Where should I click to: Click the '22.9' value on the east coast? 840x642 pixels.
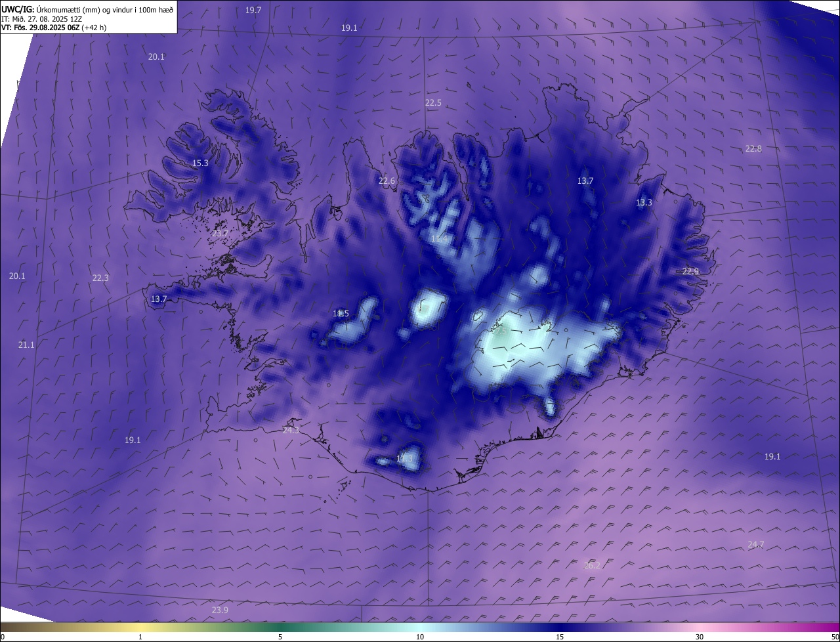click(690, 272)
